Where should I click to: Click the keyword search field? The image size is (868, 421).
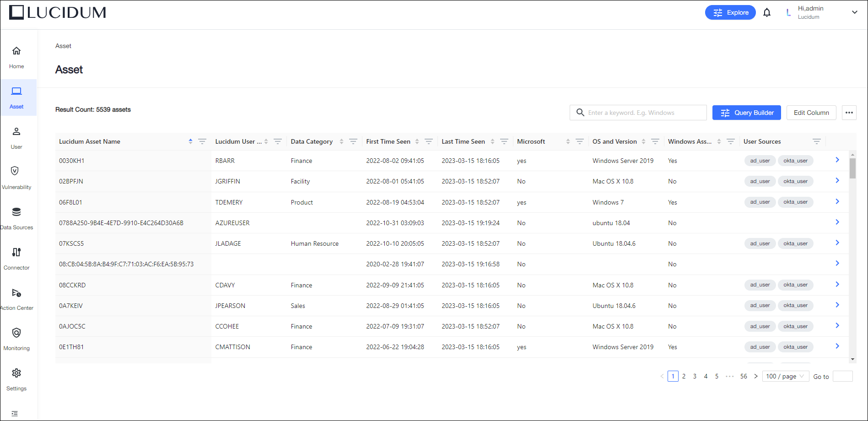638,113
